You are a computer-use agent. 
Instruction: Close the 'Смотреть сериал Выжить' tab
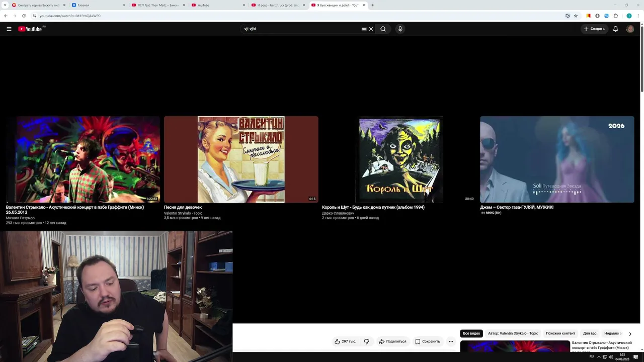[64, 5]
